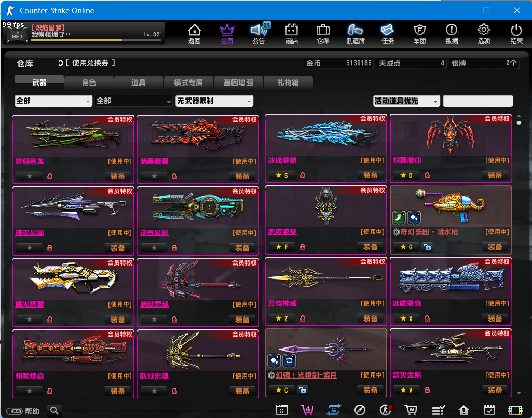This screenshot has width=532, height=418.
Task: Toggle favorite star Z on 万钧神威
Action: [x=282, y=318]
